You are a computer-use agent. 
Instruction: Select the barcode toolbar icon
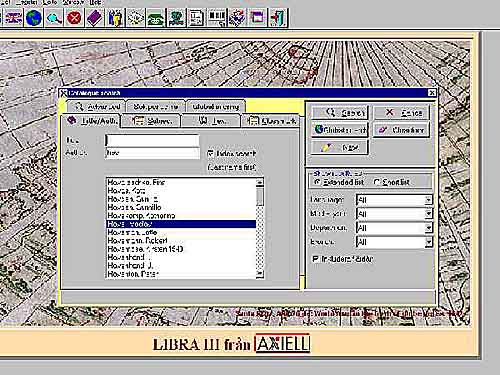pos(217,17)
